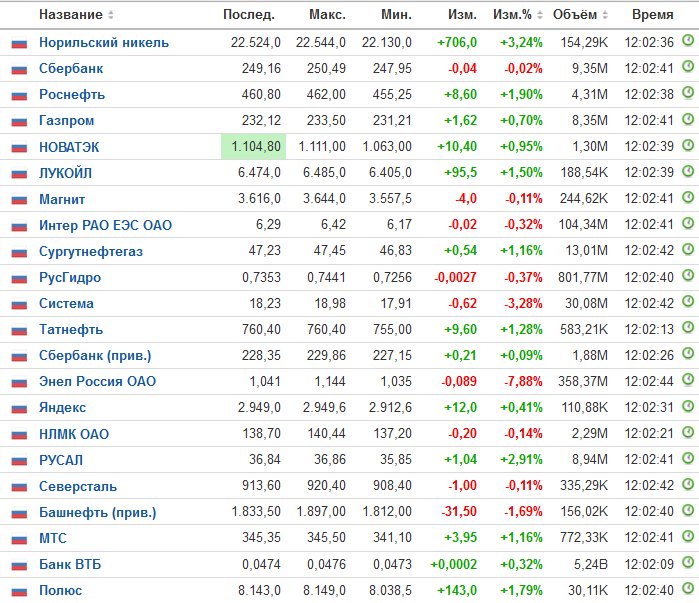Image resolution: width=699 pixels, height=603 pixels.
Task: Click the clock icon in Система row
Action: tap(688, 301)
